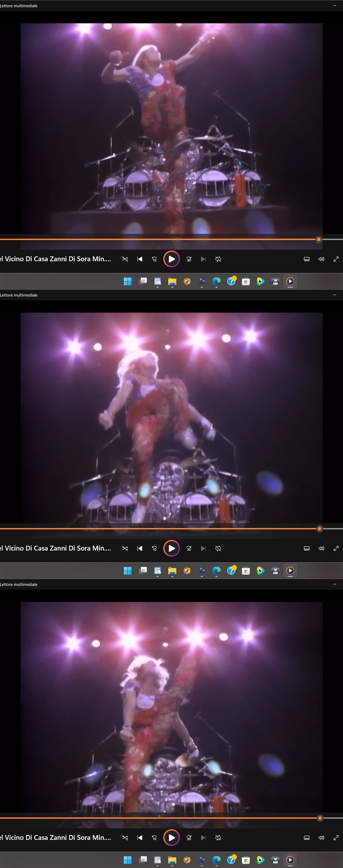Open Microsoft Store from the top taskbar
Screen dimensions: 343x868
(x=246, y=281)
